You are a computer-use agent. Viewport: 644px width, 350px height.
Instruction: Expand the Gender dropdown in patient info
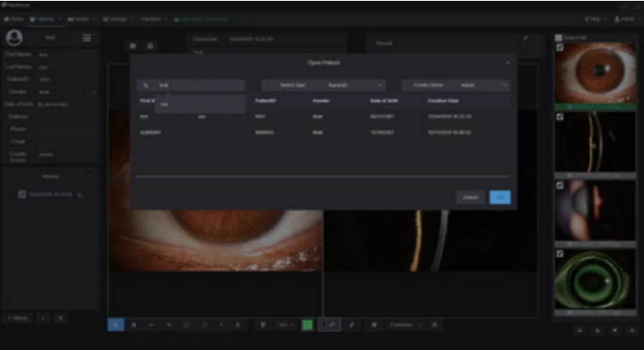click(92, 91)
